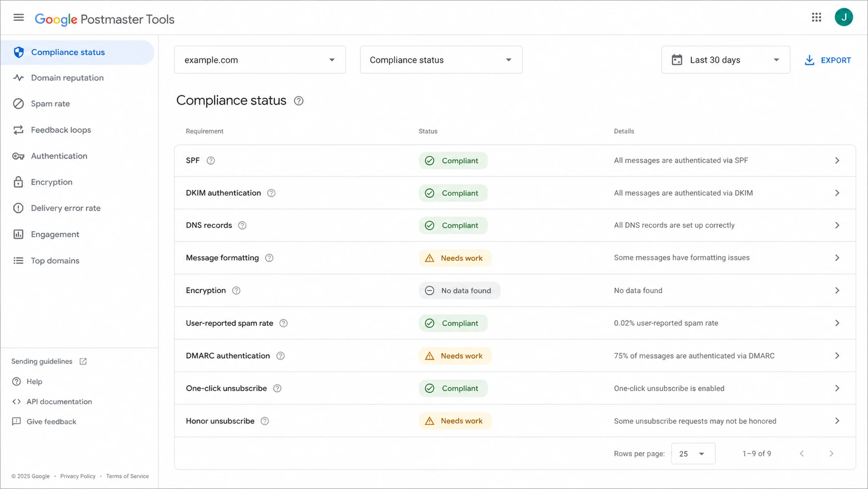Open the Compliance status view dropdown
This screenshot has height=489, width=868.
[441, 60]
